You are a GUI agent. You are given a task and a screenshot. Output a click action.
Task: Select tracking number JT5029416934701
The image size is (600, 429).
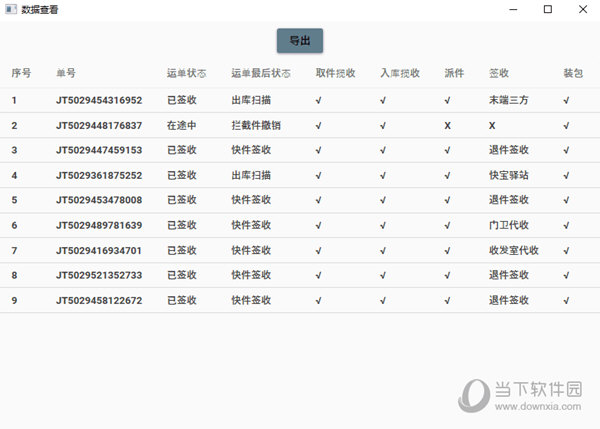tap(99, 250)
